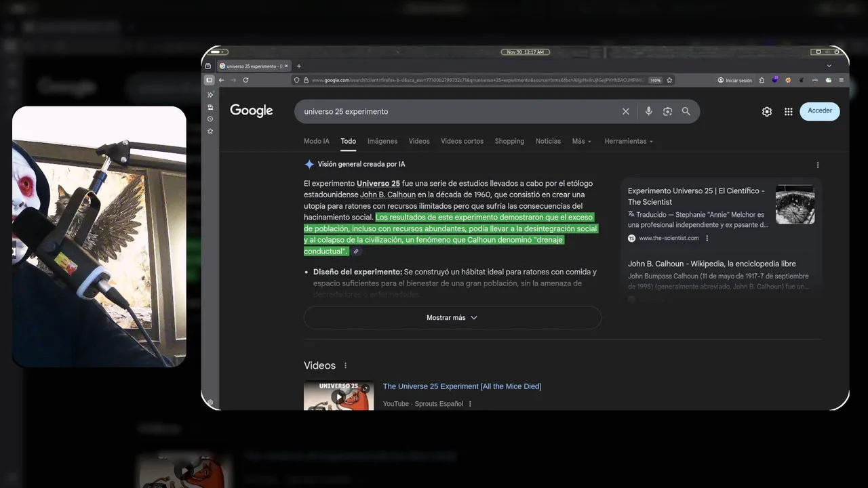Select the universo 25 experimento tab

254,66
